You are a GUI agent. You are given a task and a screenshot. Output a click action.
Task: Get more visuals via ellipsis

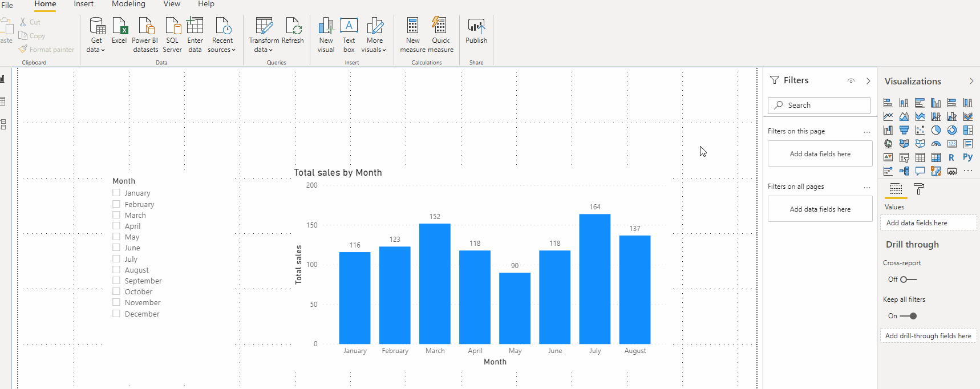pos(968,171)
